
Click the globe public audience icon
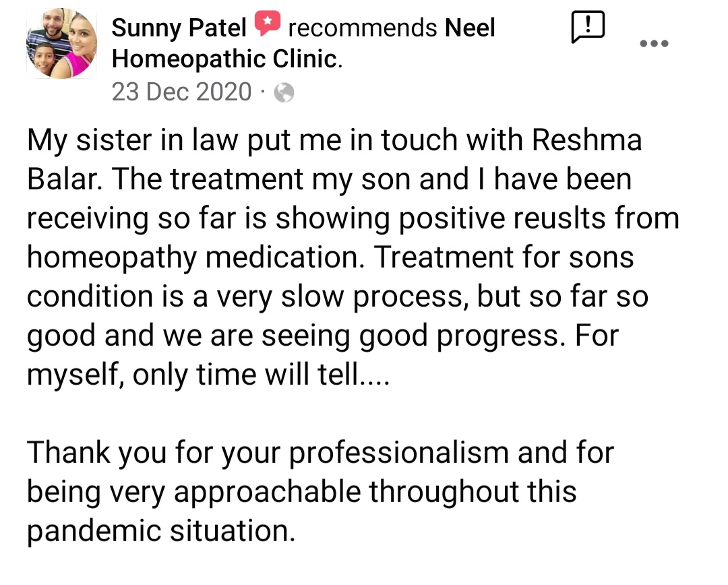point(284,92)
